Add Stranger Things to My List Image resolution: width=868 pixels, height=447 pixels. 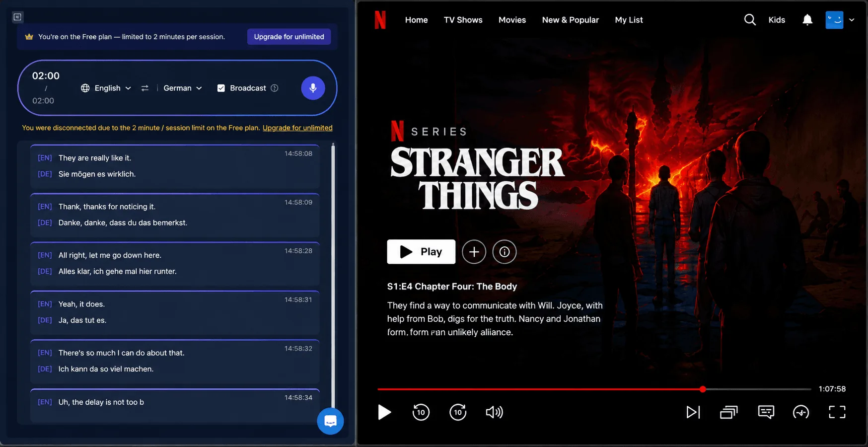click(474, 252)
